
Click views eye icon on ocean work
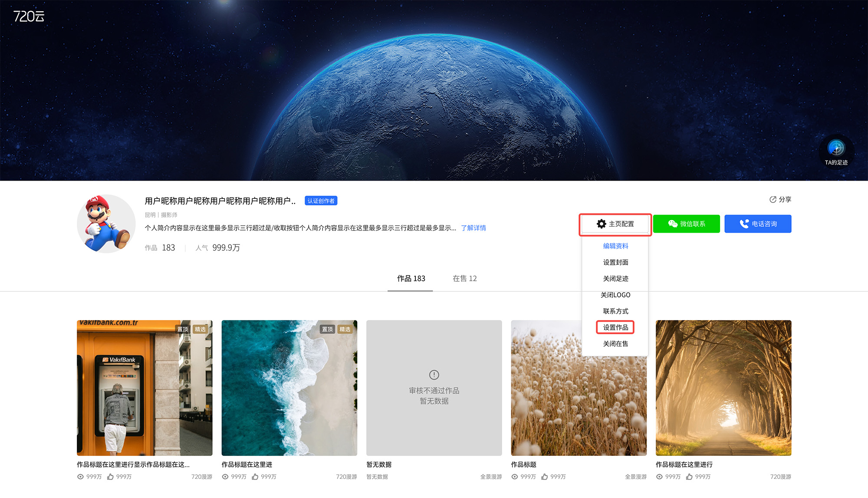click(x=225, y=477)
